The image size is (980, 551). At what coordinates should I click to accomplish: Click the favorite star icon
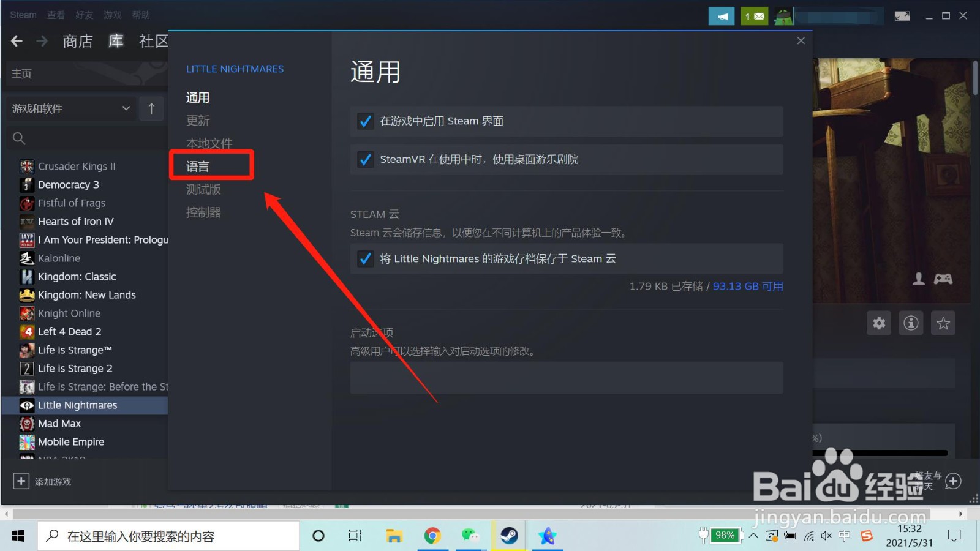coord(943,323)
